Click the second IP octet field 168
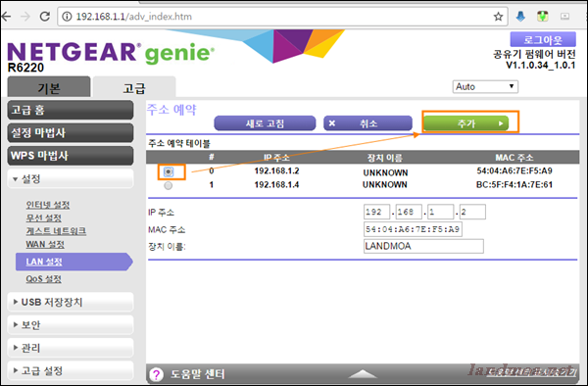Viewport: 588px width, 386px height. click(409, 212)
